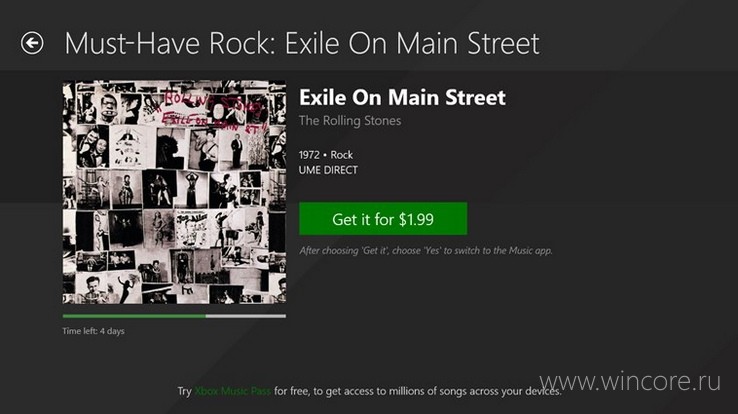Click 'millions of songs' in the footer message
Screen dimensions: 738x414
coord(403,391)
